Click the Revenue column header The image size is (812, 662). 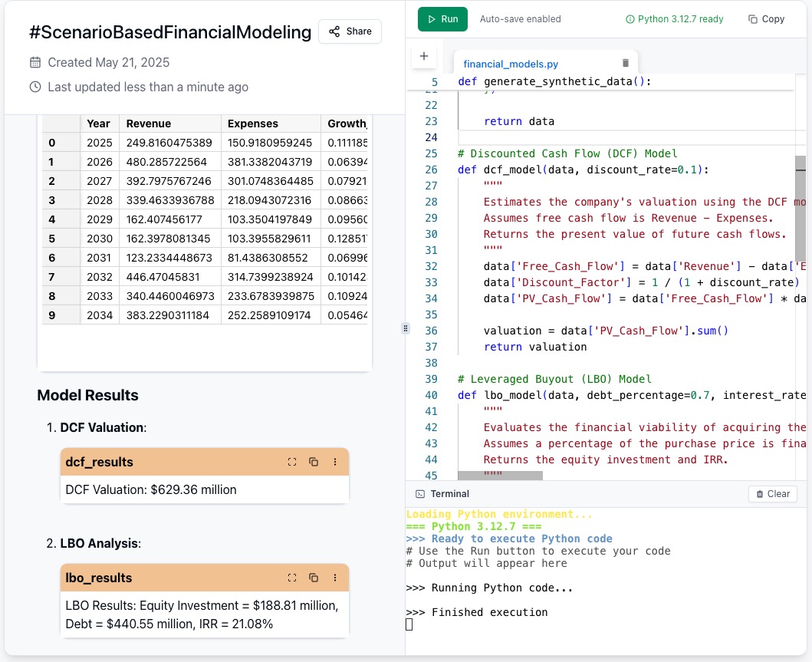[170, 124]
